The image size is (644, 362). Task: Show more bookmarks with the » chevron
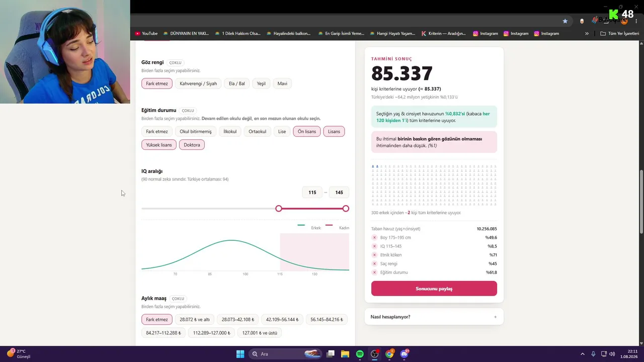pyautogui.click(x=587, y=34)
